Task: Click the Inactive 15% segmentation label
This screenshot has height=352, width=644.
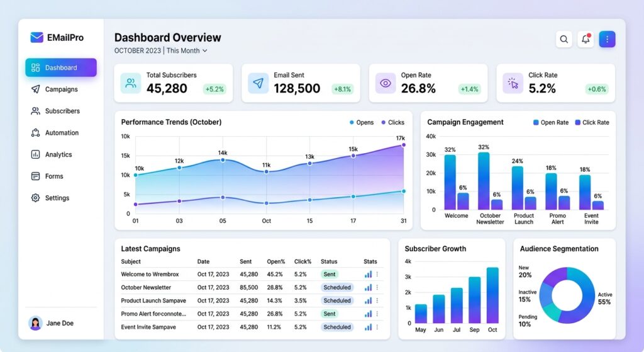Action: click(x=528, y=296)
